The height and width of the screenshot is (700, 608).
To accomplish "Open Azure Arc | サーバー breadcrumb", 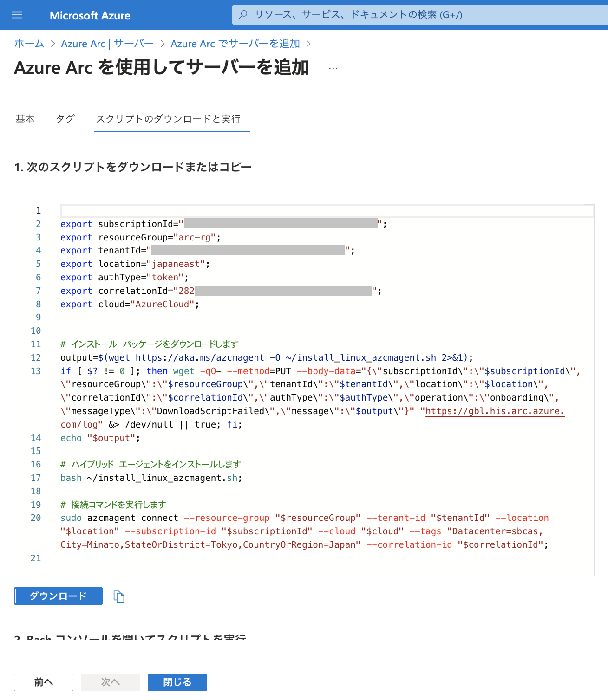I will [x=107, y=44].
